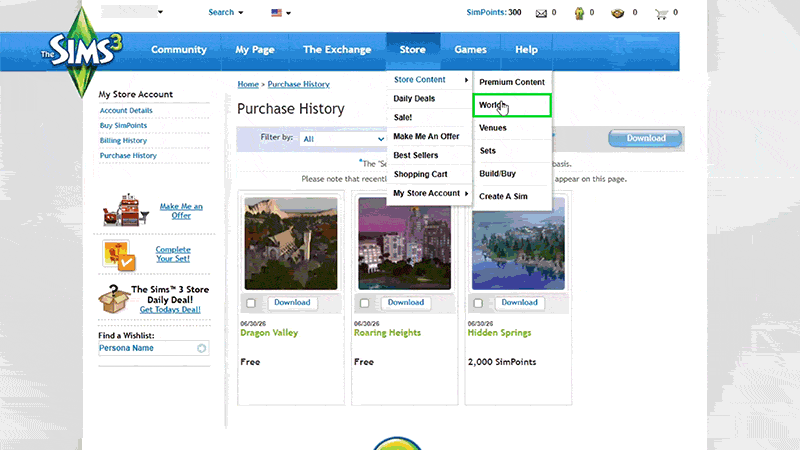This screenshot has height=450, width=800.
Task: Click the US flag language icon
Action: [277, 13]
